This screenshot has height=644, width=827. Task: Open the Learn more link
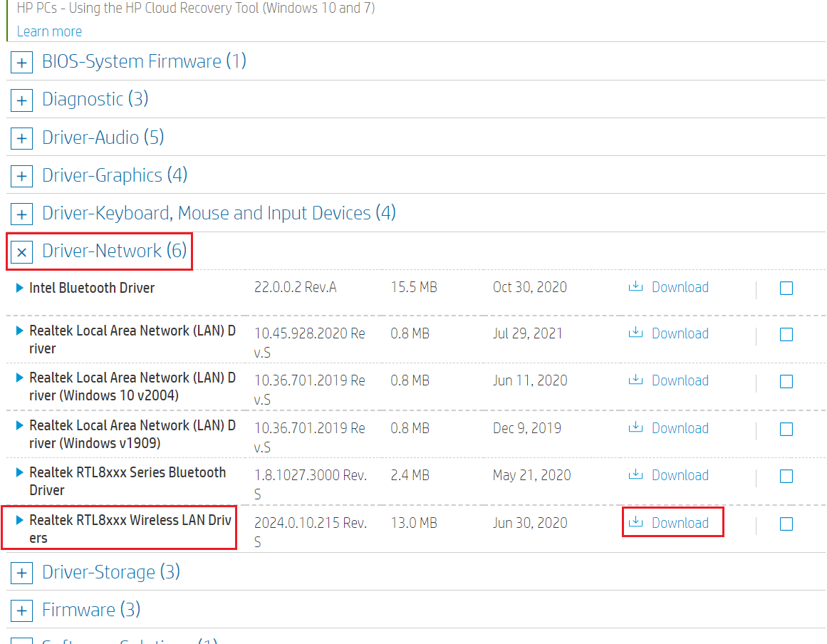tap(48, 31)
